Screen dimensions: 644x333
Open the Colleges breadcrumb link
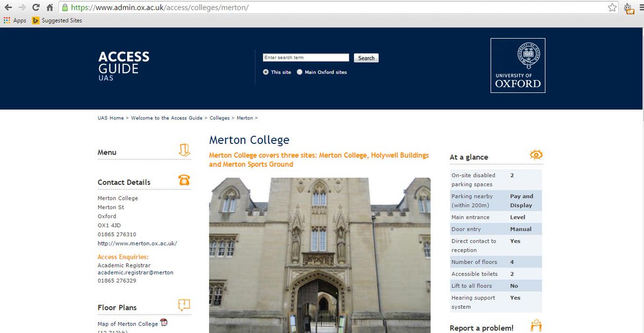click(x=219, y=118)
